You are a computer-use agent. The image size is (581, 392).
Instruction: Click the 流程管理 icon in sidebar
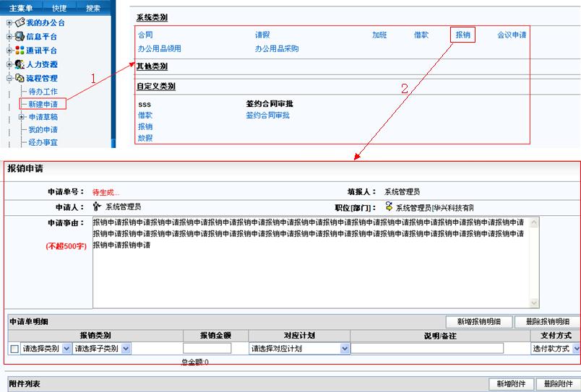pos(20,78)
